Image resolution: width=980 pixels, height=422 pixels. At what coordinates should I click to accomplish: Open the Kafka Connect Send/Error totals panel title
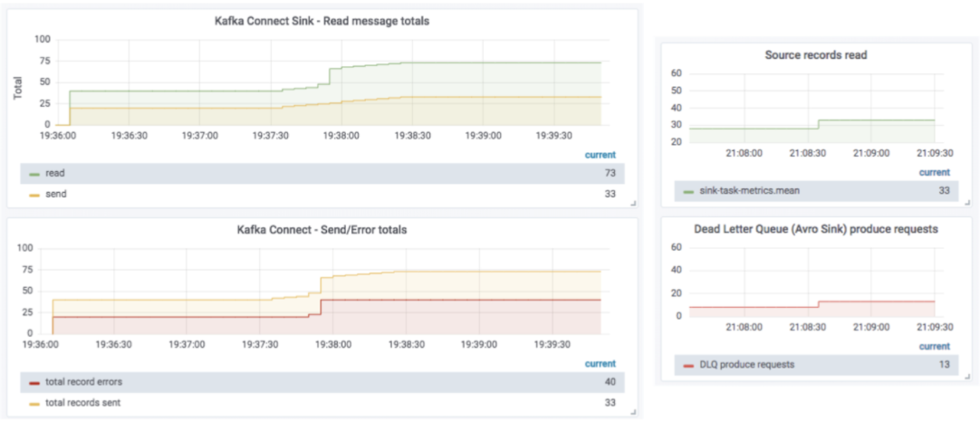322,230
